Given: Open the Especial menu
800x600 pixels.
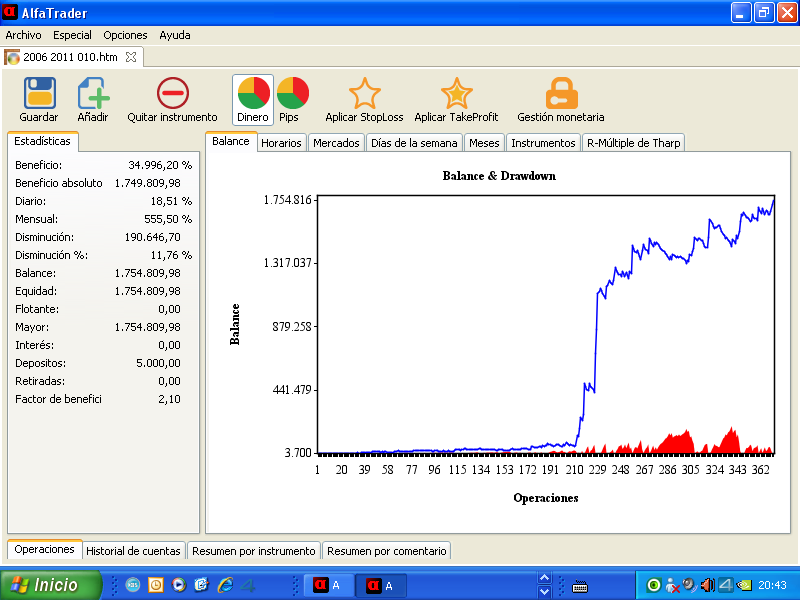Looking at the screenshot, I should (x=72, y=35).
